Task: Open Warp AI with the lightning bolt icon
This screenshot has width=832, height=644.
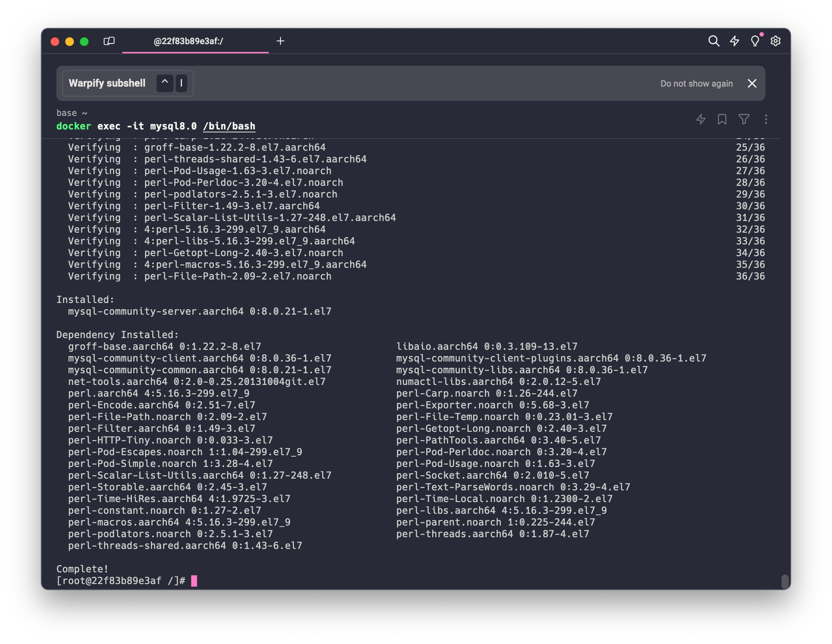Action: point(734,41)
